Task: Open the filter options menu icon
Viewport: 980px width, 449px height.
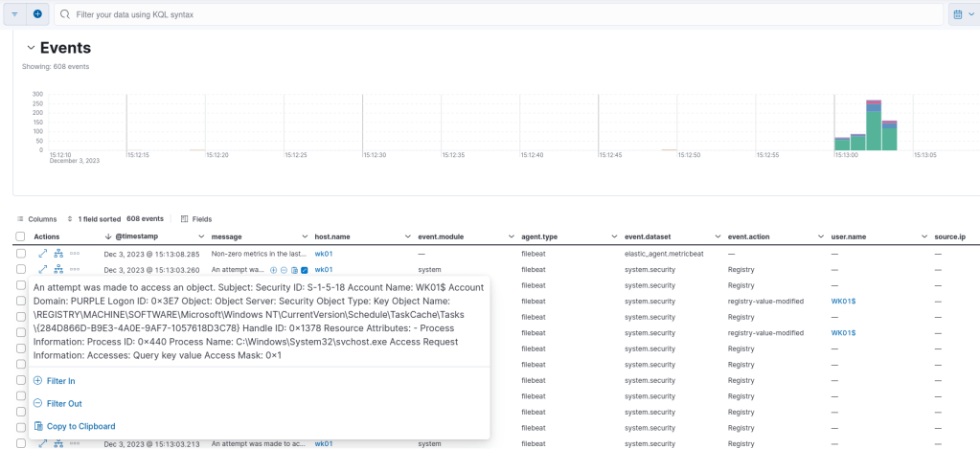Action: pyautogui.click(x=14, y=14)
